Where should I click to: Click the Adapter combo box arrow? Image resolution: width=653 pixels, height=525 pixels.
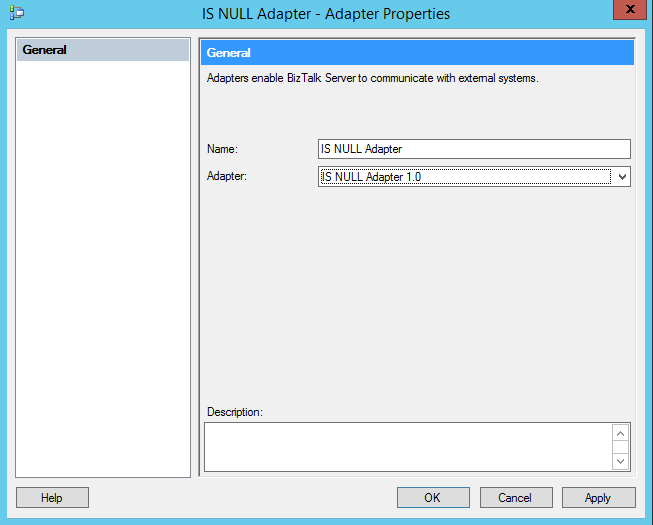tap(622, 177)
